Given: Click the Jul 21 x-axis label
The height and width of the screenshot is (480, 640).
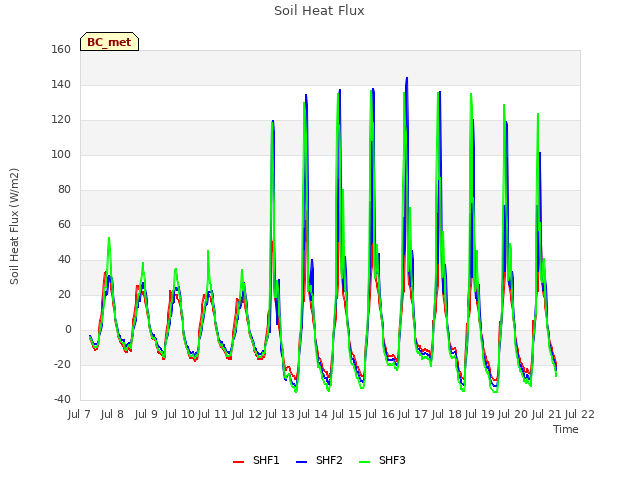Looking at the screenshot, I should tap(547, 414).
